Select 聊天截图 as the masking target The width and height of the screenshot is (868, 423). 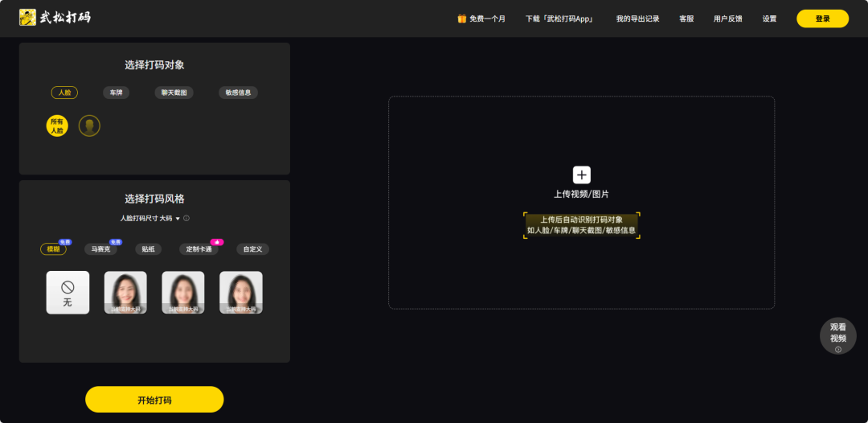click(x=174, y=92)
